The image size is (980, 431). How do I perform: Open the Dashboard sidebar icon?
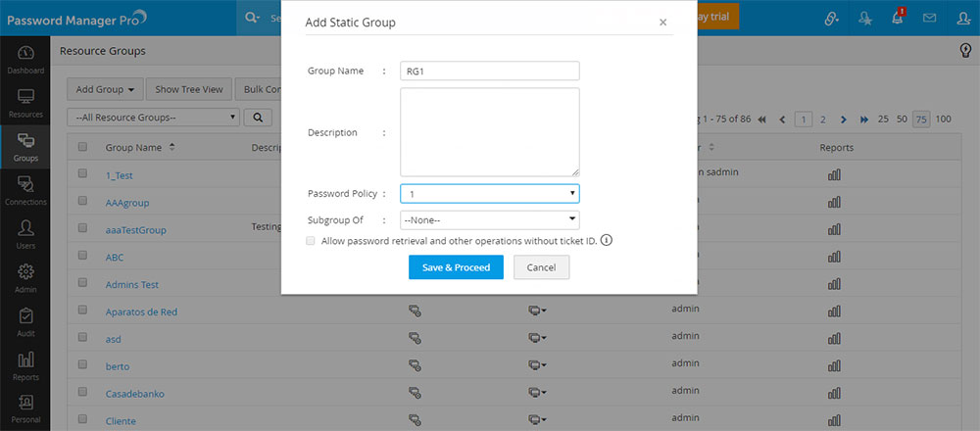(25, 59)
